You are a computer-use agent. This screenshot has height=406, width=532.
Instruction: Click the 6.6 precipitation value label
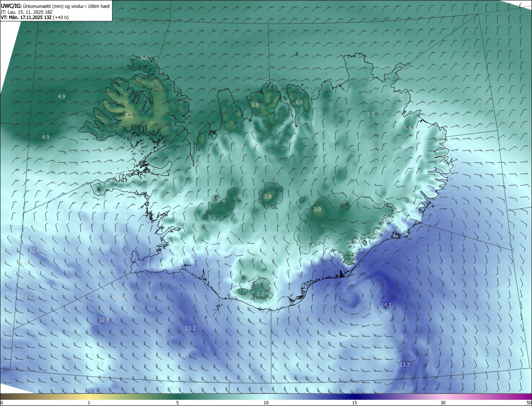click(x=144, y=58)
